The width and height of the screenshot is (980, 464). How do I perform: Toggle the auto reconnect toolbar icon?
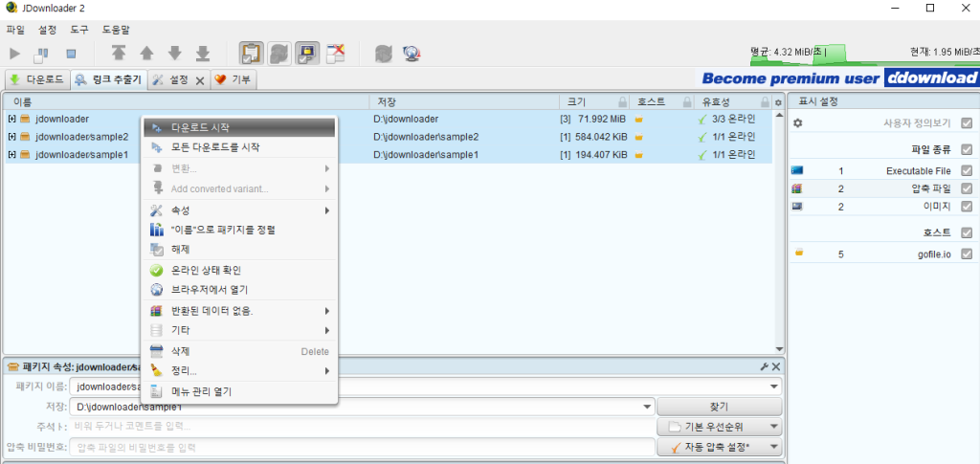coord(279,54)
